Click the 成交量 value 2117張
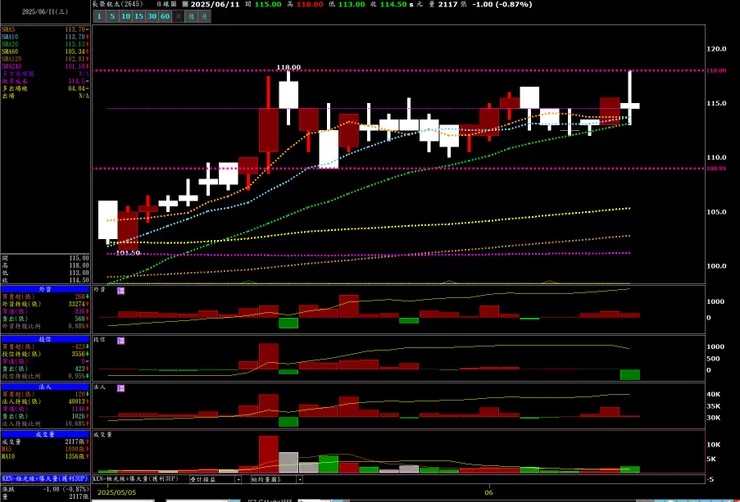Image resolution: width=740 pixels, height=502 pixels. (x=76, y=442)
